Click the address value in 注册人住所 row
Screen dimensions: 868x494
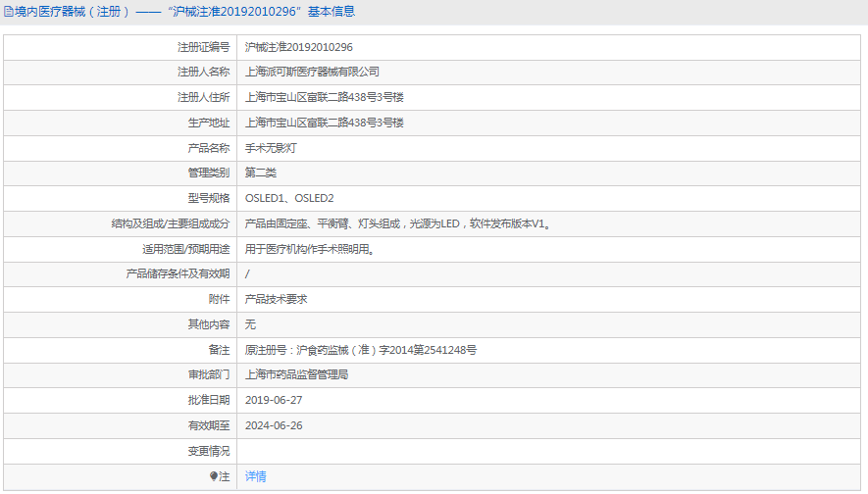pyautogui.click(x=325, y=97)
